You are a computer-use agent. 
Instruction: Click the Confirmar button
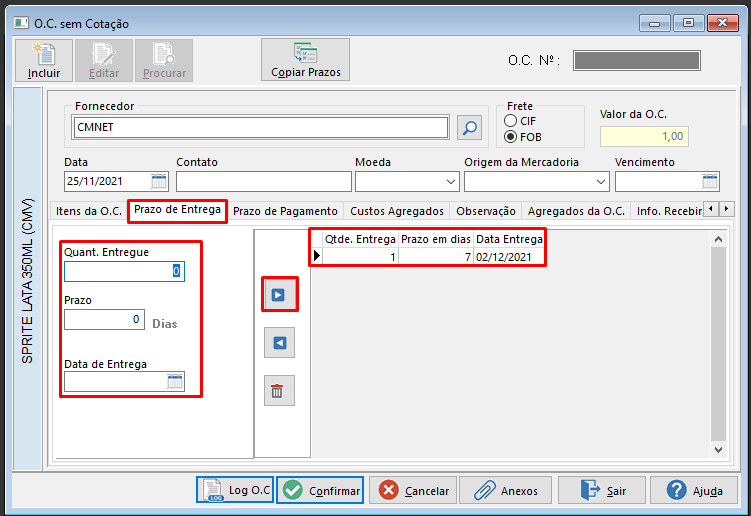pyautogui.click(x=320, y=490)
